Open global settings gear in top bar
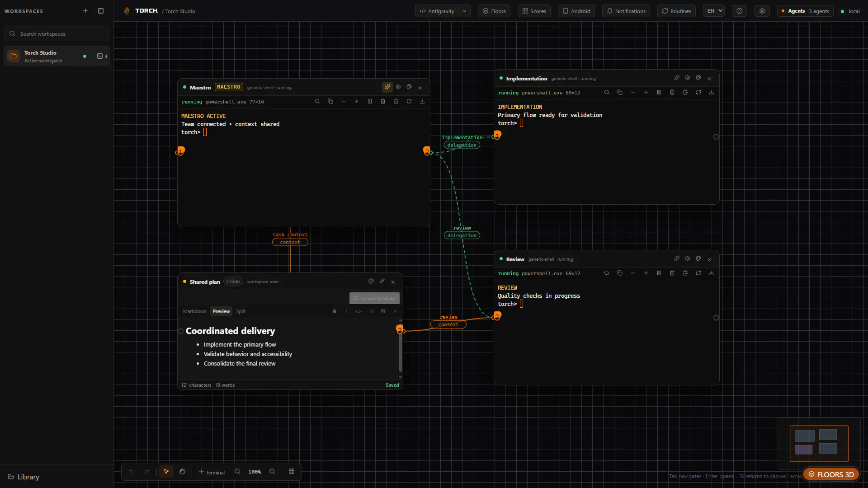Viewport: 868px width, 488px height. (x=762, y=11)
